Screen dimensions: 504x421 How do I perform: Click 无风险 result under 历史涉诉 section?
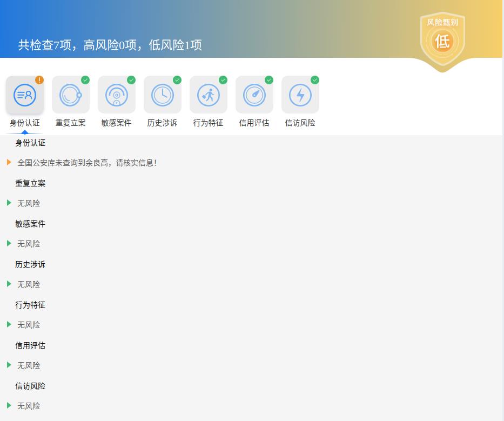(x=29, y=284)
